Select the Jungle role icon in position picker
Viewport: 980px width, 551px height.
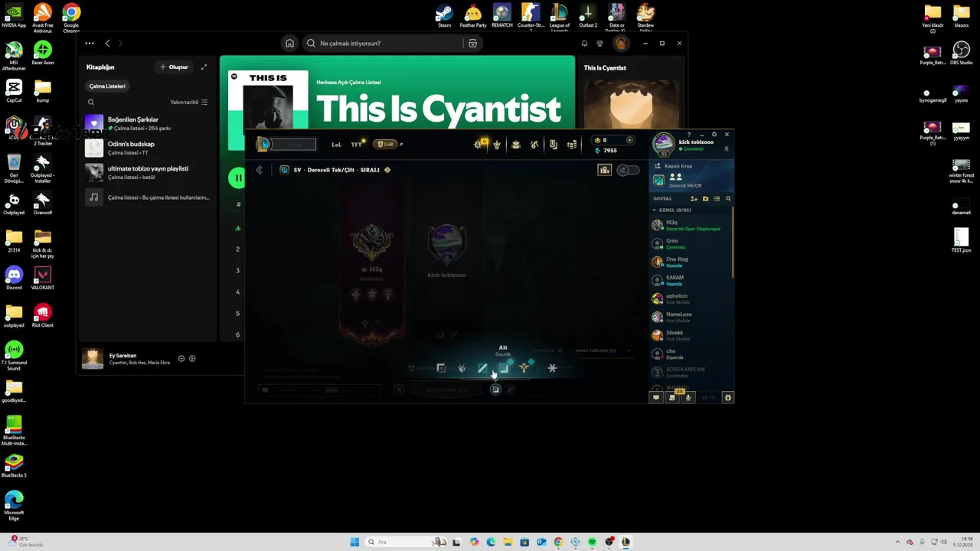[x=462, y=368]
